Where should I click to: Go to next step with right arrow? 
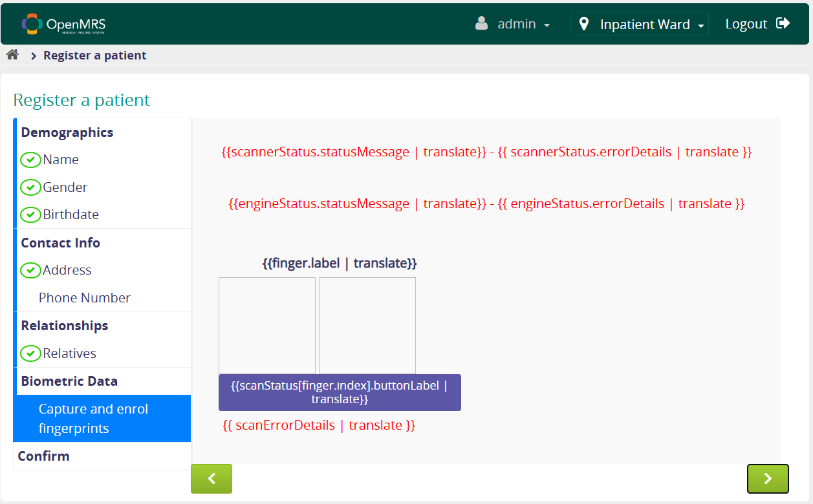pos(768,479)
